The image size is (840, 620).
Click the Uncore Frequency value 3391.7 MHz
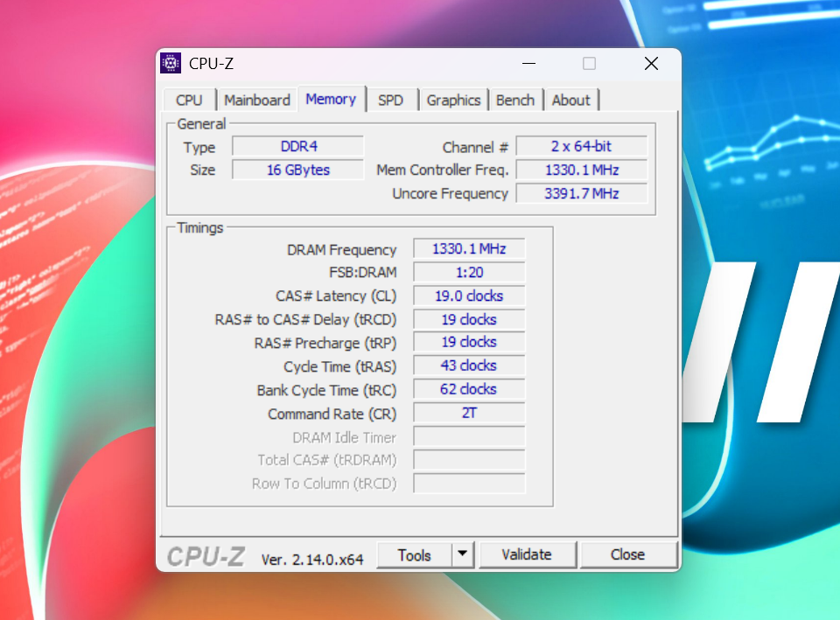582,193
